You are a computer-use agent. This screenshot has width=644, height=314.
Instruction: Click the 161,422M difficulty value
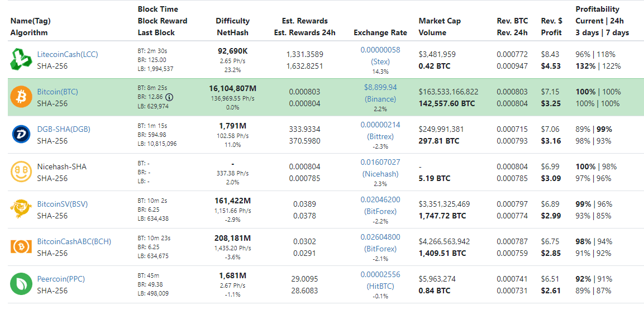tap(232, 200)
